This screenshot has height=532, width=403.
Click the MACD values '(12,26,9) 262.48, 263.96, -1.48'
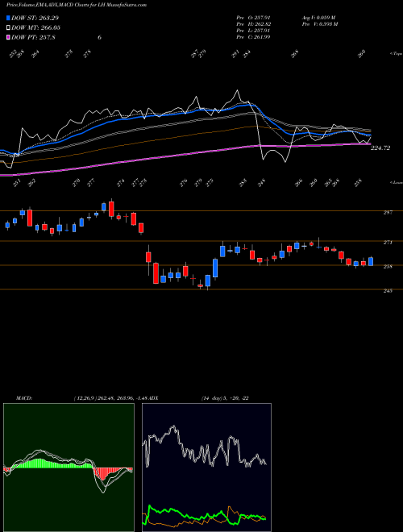click(x=110, y=398)
